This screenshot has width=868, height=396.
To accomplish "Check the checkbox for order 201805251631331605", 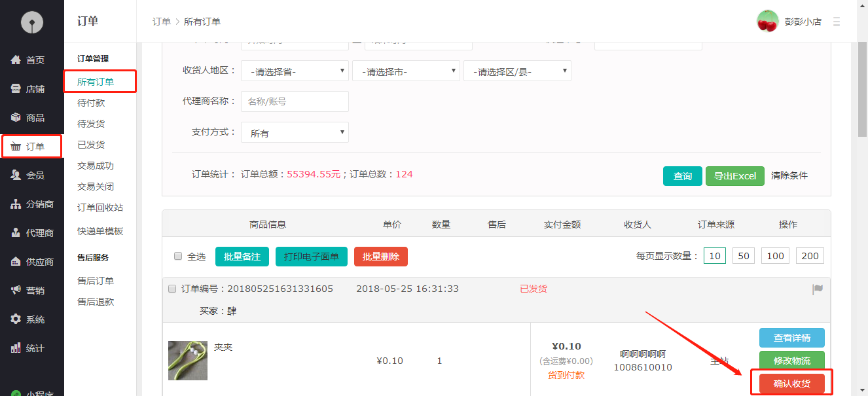I will [x=172, y=288].
